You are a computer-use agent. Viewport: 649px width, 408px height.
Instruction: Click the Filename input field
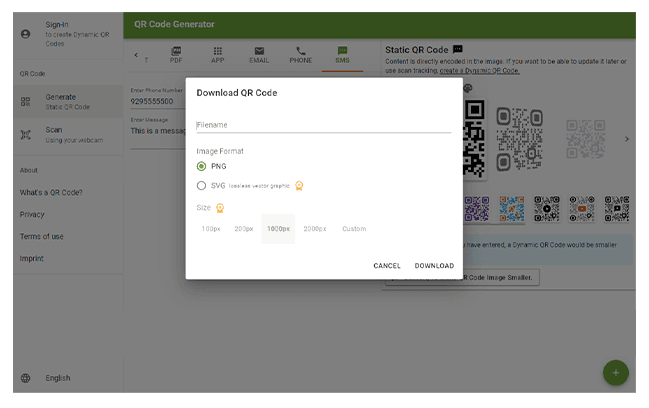pyautogui.click(x=324, y=125)
